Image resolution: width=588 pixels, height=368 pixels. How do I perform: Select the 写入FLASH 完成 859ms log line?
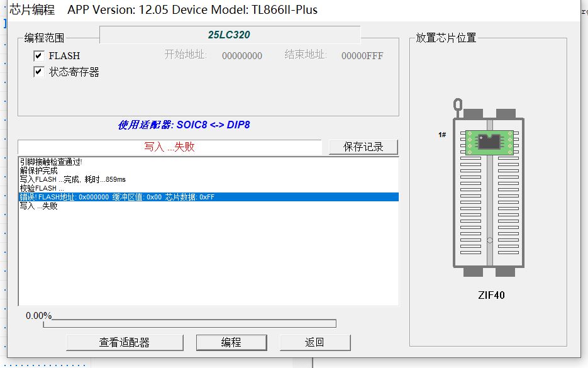pos(72,180)
